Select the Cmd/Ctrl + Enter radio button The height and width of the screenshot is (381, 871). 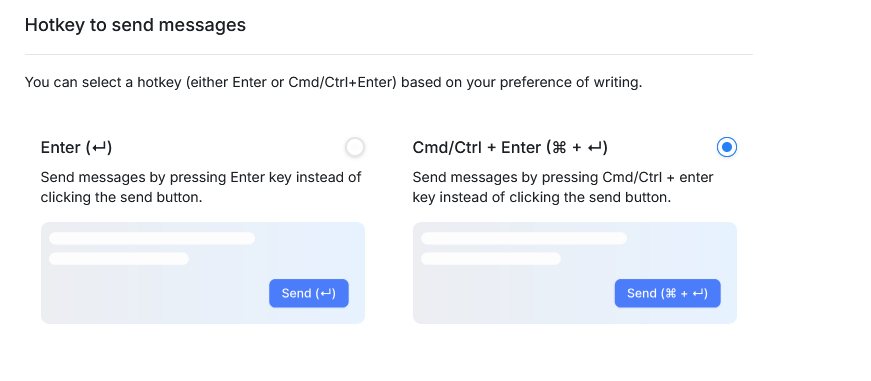[x=727, y=147]
